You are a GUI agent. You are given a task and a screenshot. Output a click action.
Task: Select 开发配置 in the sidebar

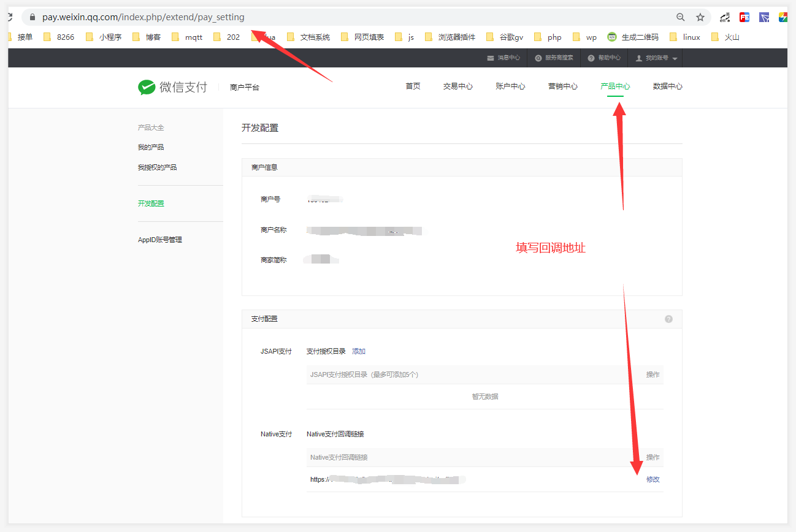pos(151,203)
